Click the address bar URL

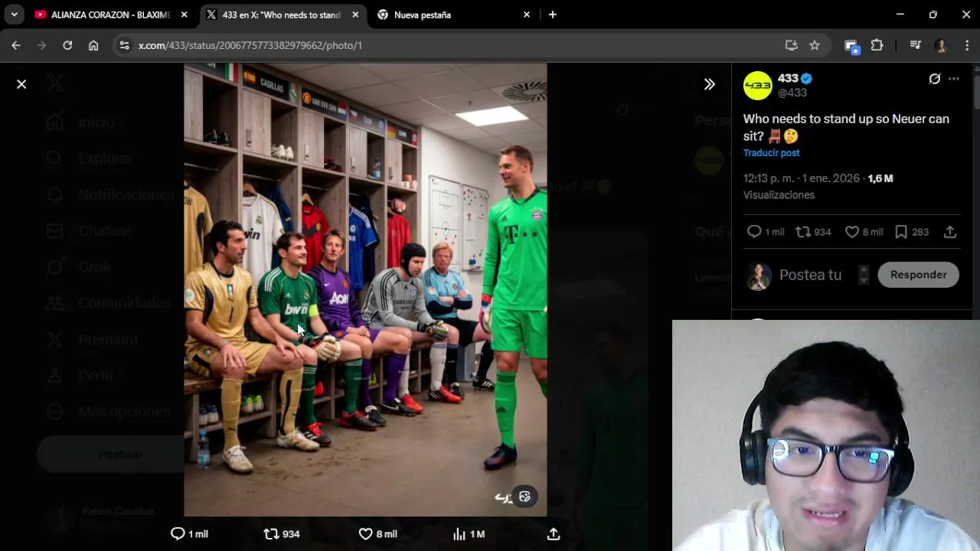(250, 45)
